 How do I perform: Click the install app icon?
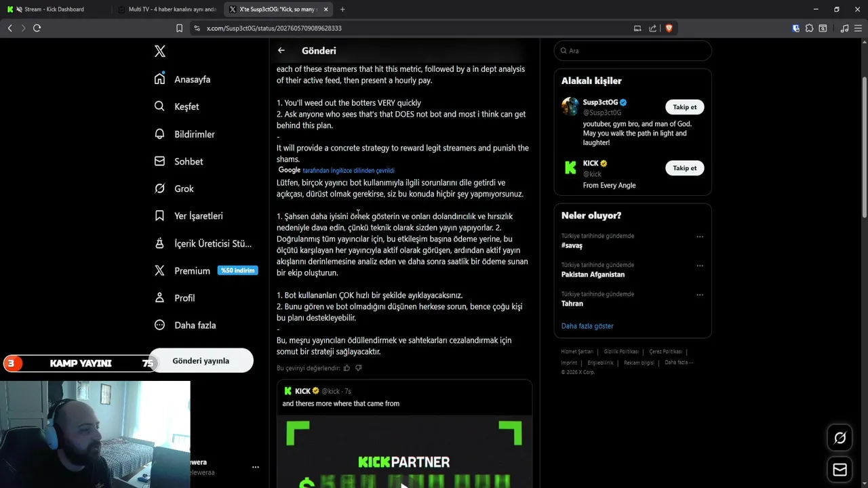pos(637,28)
